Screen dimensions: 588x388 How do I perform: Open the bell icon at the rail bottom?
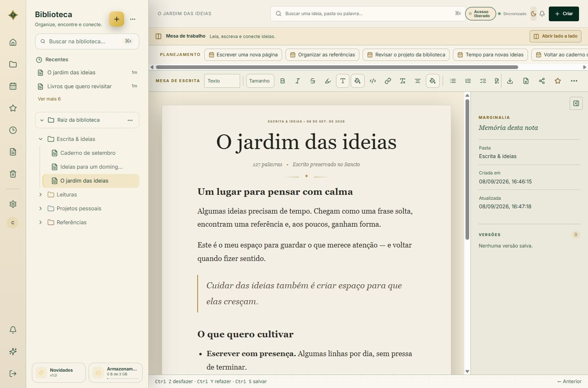click(x=13, y=330)
